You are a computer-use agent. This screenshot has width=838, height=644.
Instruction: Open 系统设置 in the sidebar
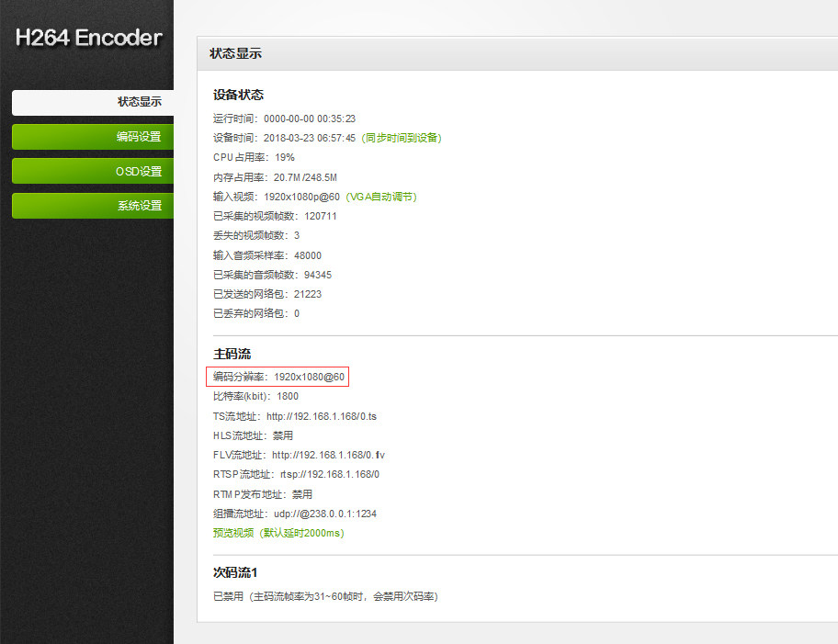[x=93, y=206]
